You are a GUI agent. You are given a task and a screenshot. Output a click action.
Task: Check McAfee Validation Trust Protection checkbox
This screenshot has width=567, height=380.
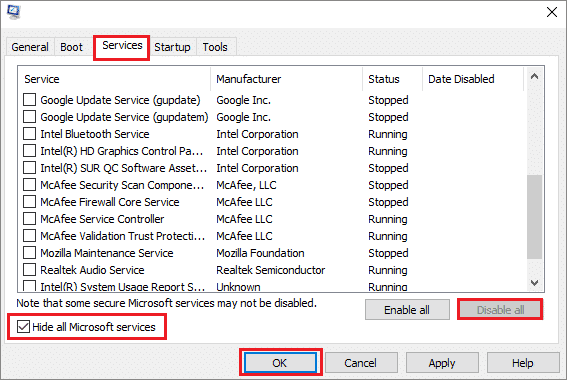tap(29, 235)
